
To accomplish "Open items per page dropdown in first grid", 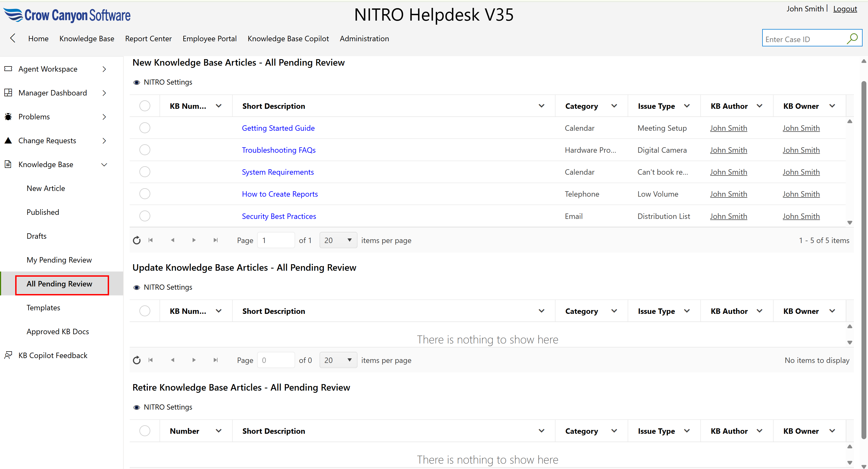I will (338, 240).
